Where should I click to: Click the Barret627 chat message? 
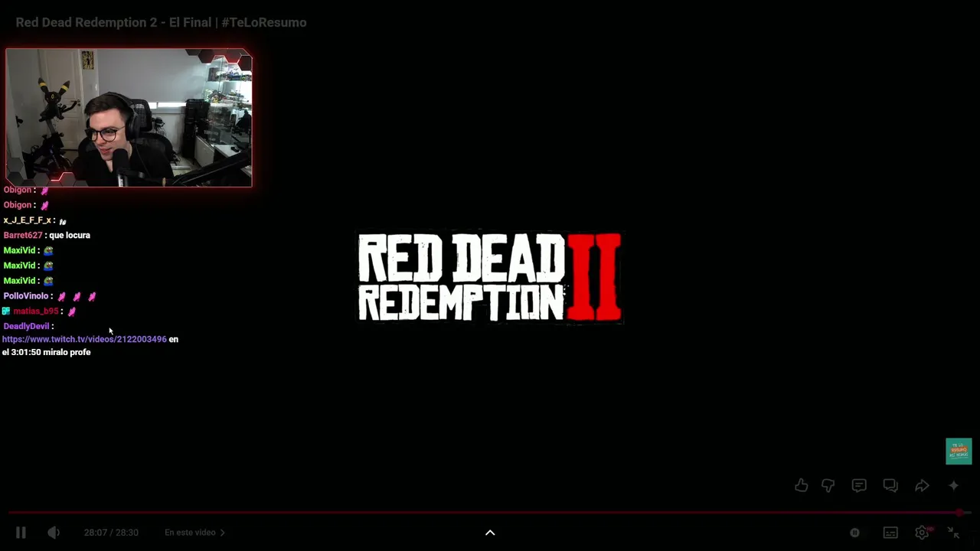(47, 235)
